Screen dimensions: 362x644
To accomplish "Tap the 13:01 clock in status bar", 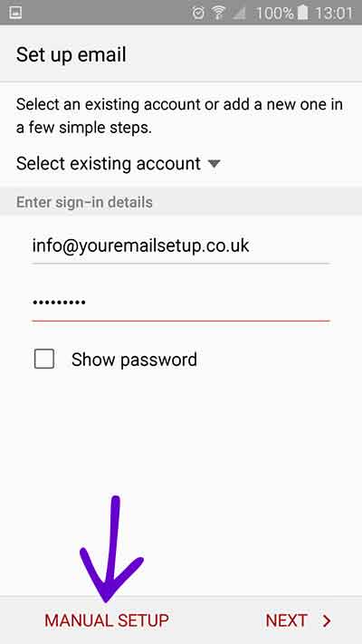I will (333, 14).
